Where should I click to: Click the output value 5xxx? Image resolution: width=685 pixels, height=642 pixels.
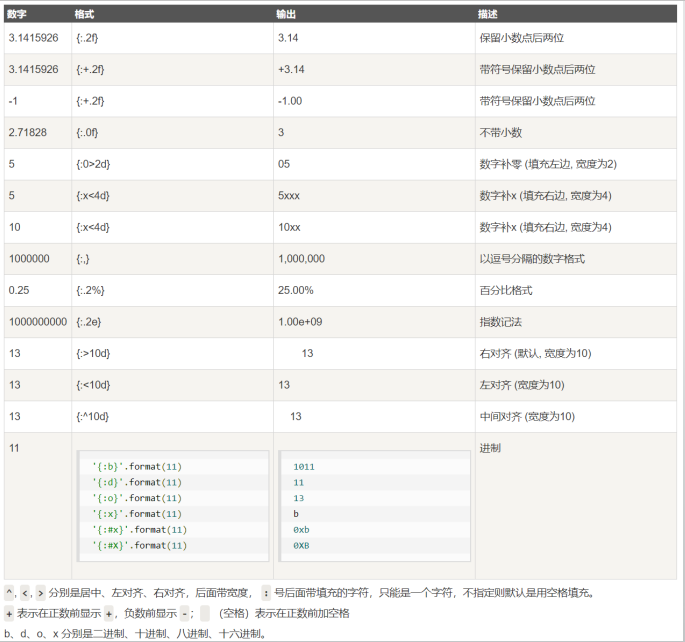coord(289,196)
